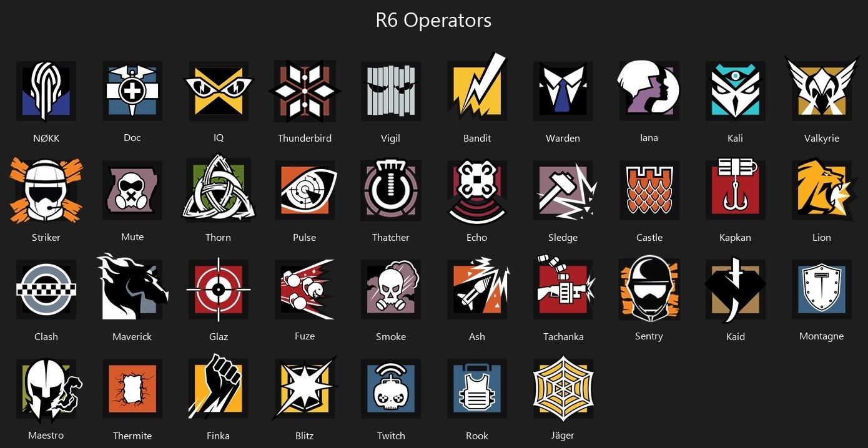Choose Doc's medical cross icon
This screenshot has width=868, height=448.
[132, 91]
